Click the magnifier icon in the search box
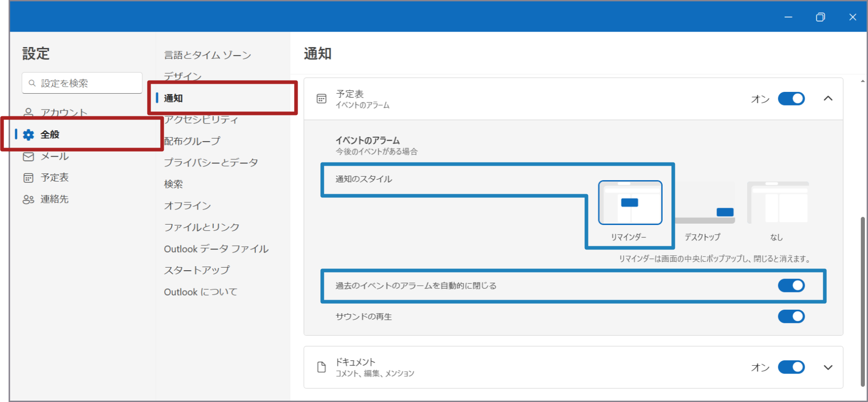868x402 pixels. 32,83
